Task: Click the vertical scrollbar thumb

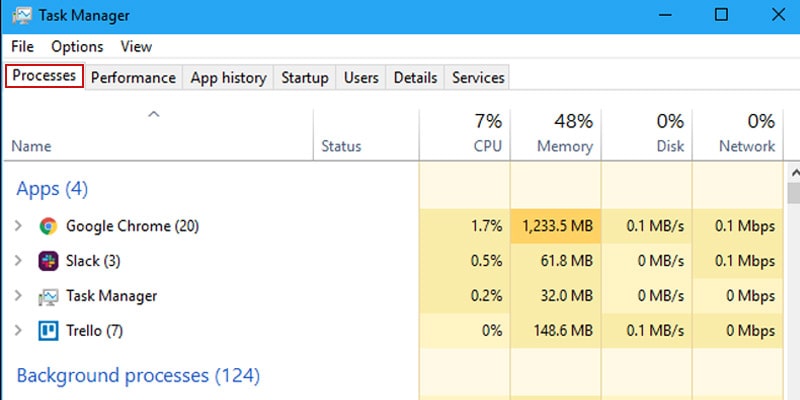Action: point(794,194)
